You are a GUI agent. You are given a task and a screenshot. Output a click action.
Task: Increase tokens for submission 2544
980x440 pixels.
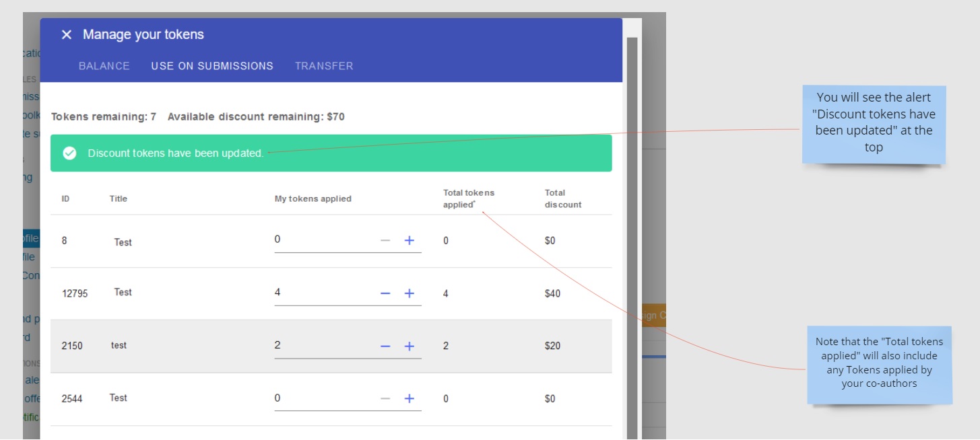[x=409, y=399]
